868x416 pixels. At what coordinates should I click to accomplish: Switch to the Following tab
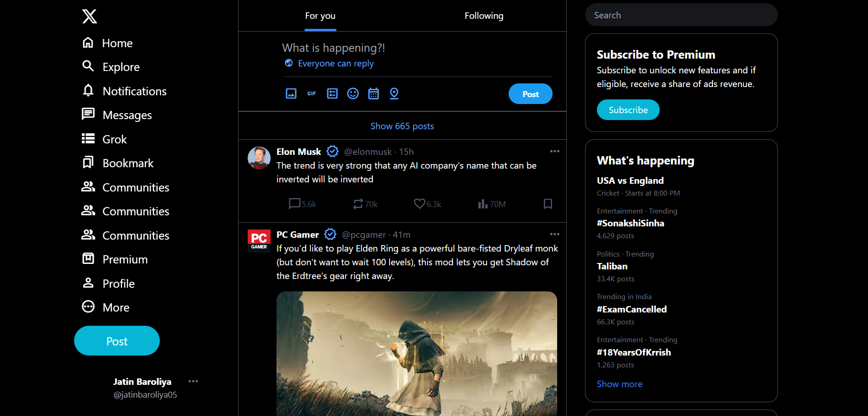[x=484, y=16]
